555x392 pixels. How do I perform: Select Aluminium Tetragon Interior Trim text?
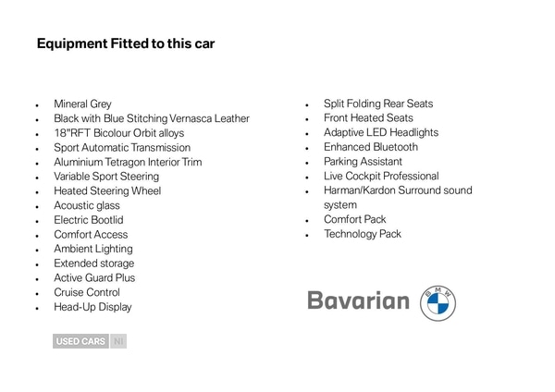click(x=128, y=162)
